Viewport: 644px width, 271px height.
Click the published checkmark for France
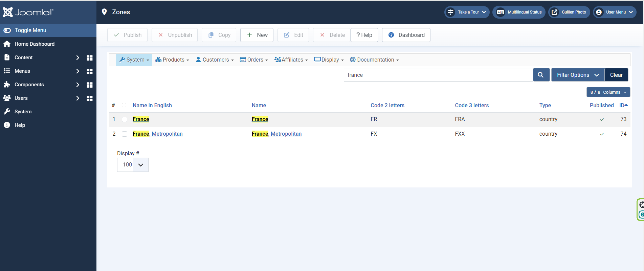point(602,119)
